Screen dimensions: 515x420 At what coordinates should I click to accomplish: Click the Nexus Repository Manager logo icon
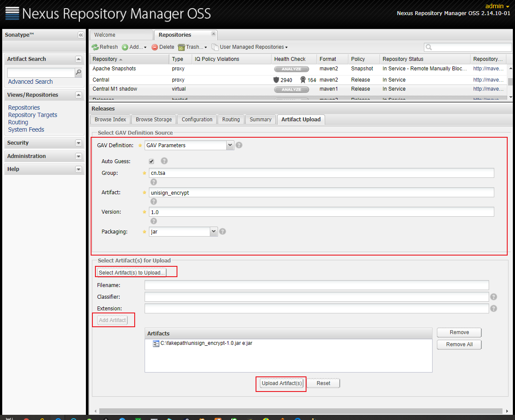pyautogui.click(x=12, y=13)
